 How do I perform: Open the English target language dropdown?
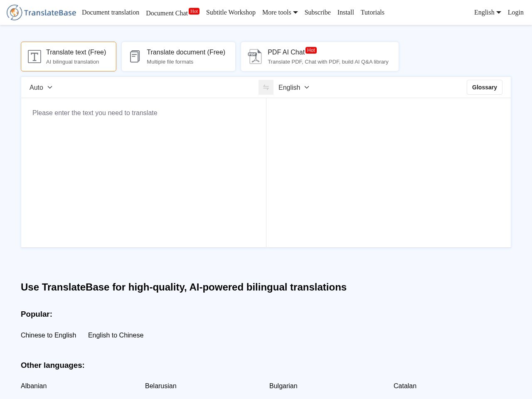click(x=294, y=87)
